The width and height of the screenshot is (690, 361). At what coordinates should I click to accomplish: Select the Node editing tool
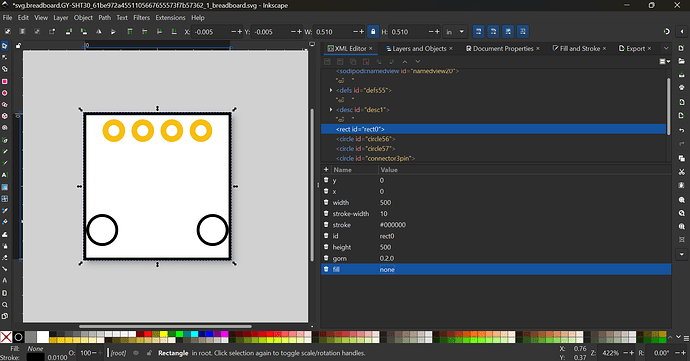click(5, 57)
